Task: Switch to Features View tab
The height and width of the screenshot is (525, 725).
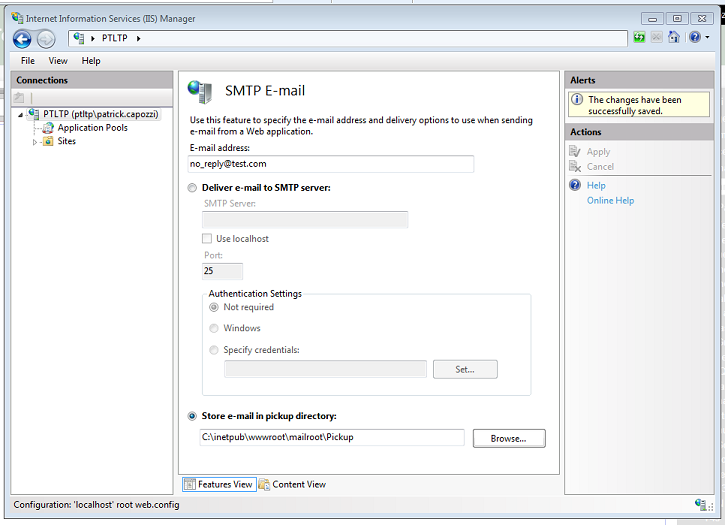Action: (x=219, y=484)
